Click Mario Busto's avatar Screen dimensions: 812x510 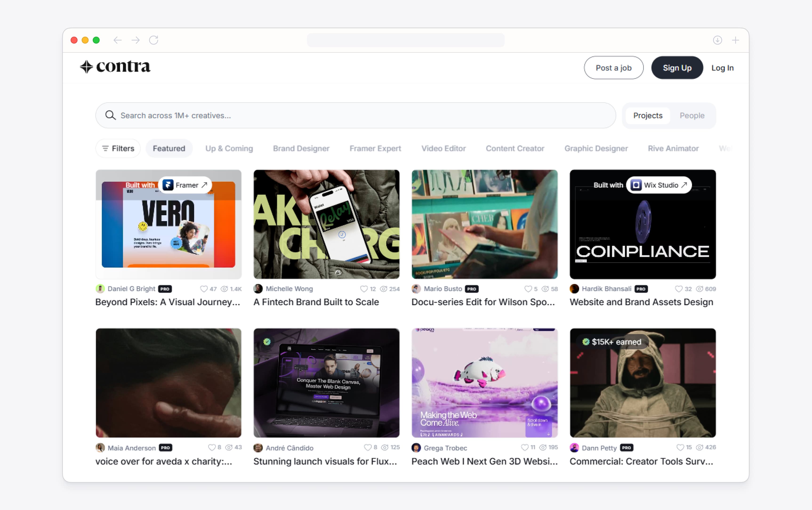coord(416,289)
